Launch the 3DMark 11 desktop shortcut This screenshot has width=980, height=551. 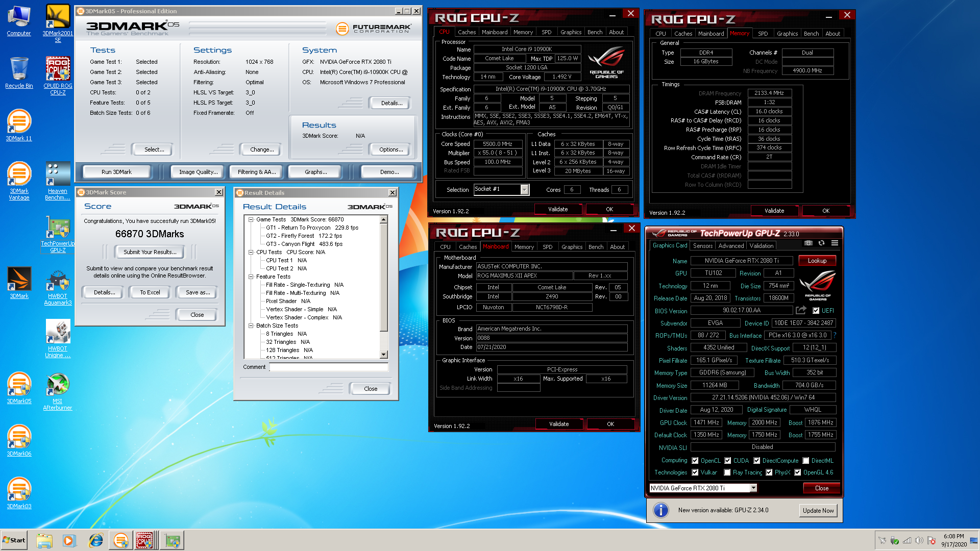tap(19, 125)
